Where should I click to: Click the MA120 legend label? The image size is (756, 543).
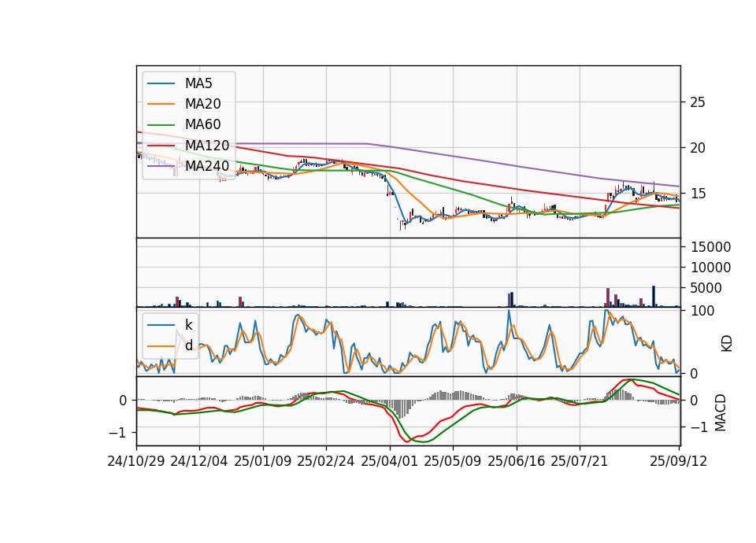coord(207,145)
